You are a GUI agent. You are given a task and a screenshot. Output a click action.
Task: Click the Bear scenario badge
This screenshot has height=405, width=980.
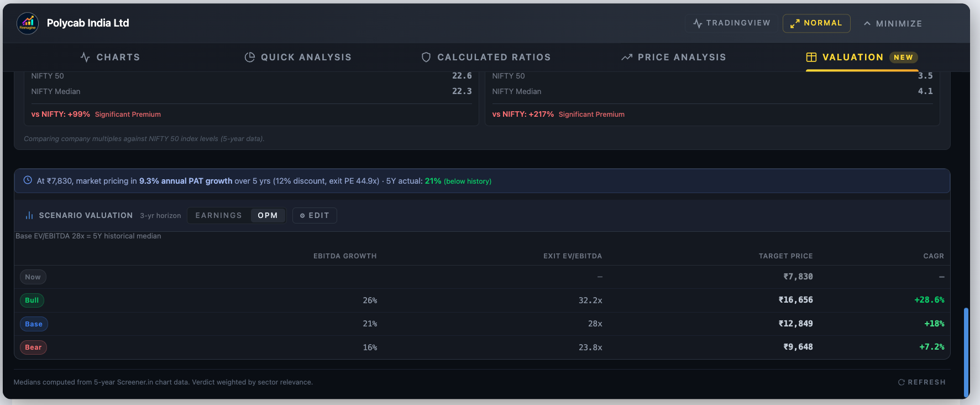33,347
